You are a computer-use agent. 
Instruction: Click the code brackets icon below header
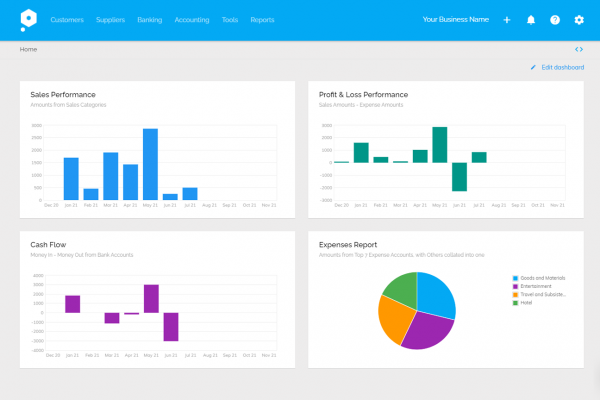coord(579,48)
